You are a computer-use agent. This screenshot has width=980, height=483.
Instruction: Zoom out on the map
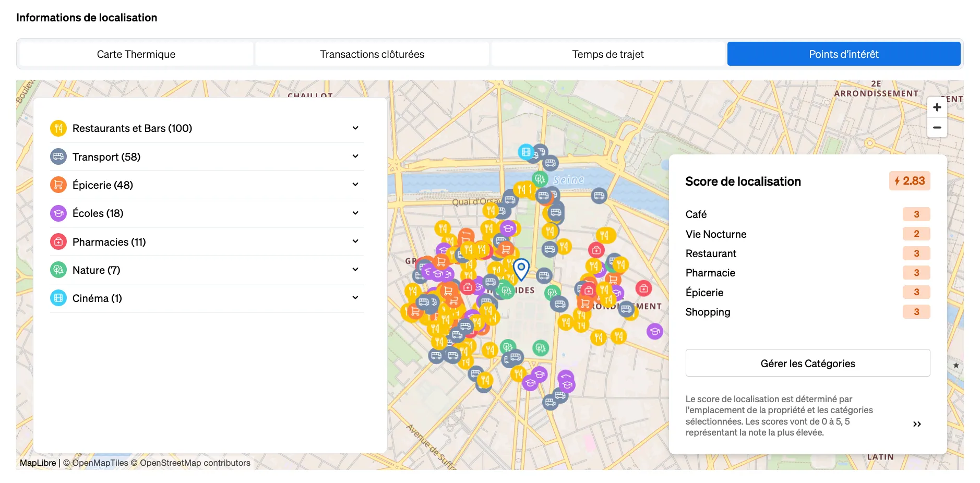point(937,127)
